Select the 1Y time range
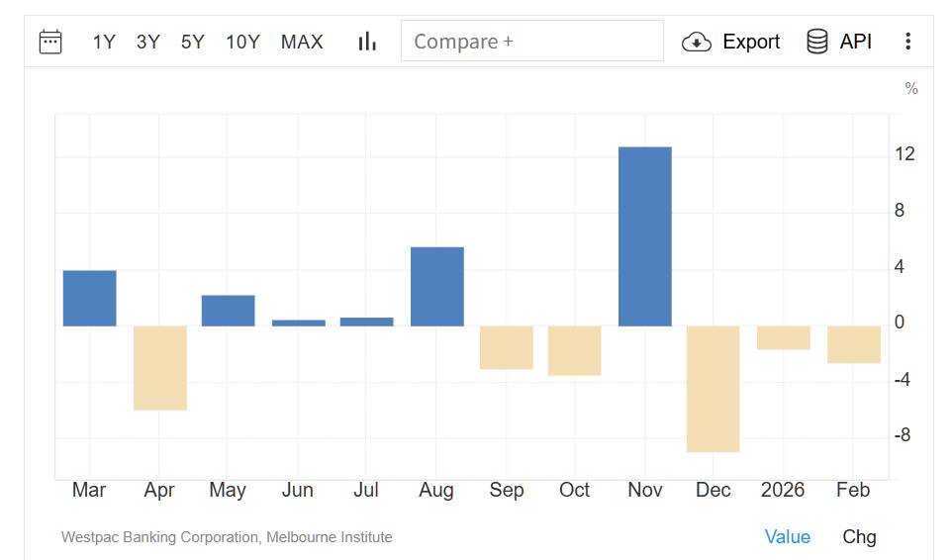Screen dimensions: 952x560 [x=104, y=42]
